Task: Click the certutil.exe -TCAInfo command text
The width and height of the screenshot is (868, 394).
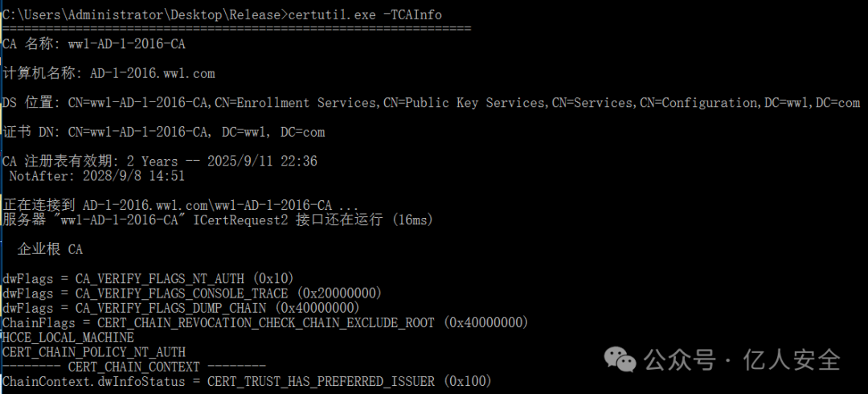Action: 366,15
